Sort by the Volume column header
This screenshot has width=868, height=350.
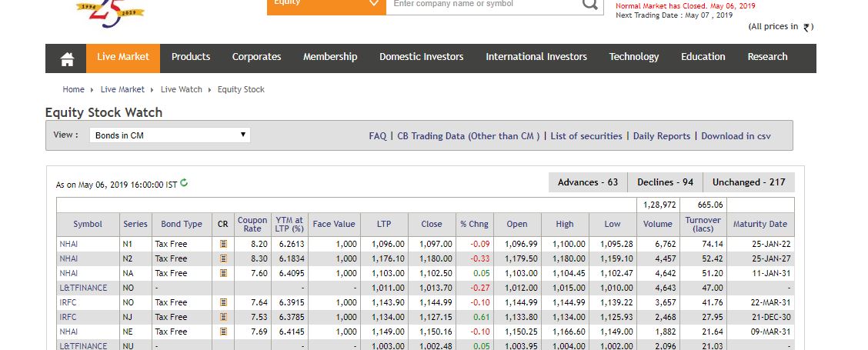[658, 225]
